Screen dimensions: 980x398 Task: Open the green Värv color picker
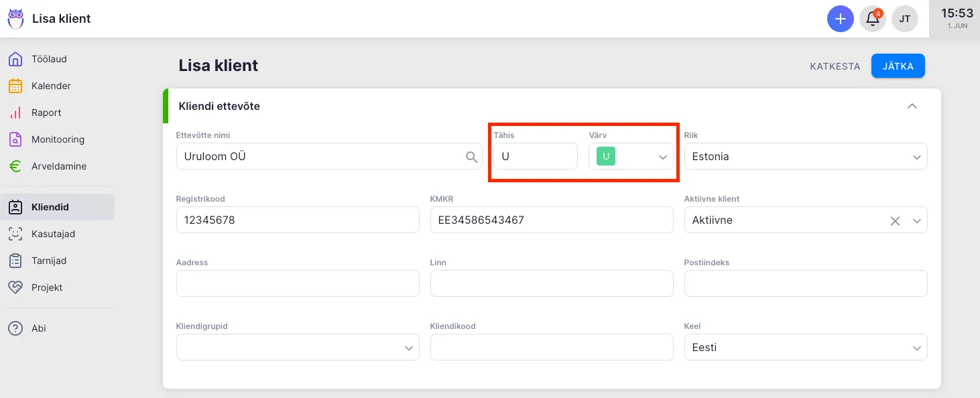[631, 157]
